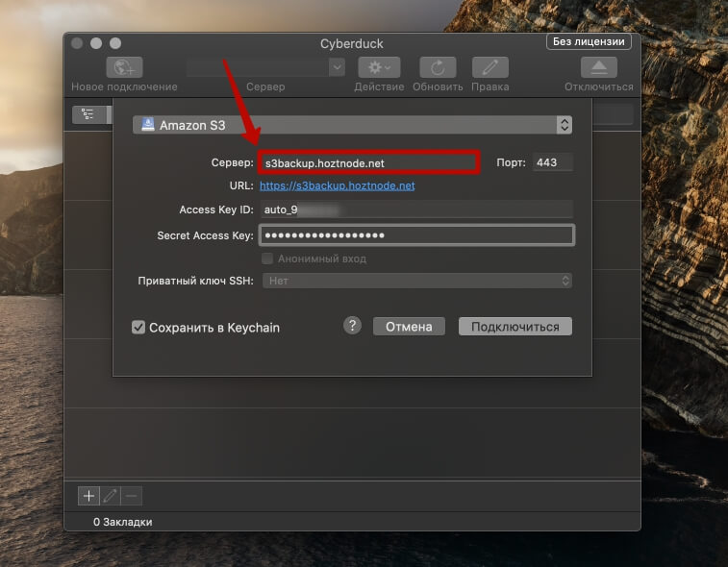Click the Действие toolbar label
The width and height of the screenshot is (728, 567).
point(379,86)
